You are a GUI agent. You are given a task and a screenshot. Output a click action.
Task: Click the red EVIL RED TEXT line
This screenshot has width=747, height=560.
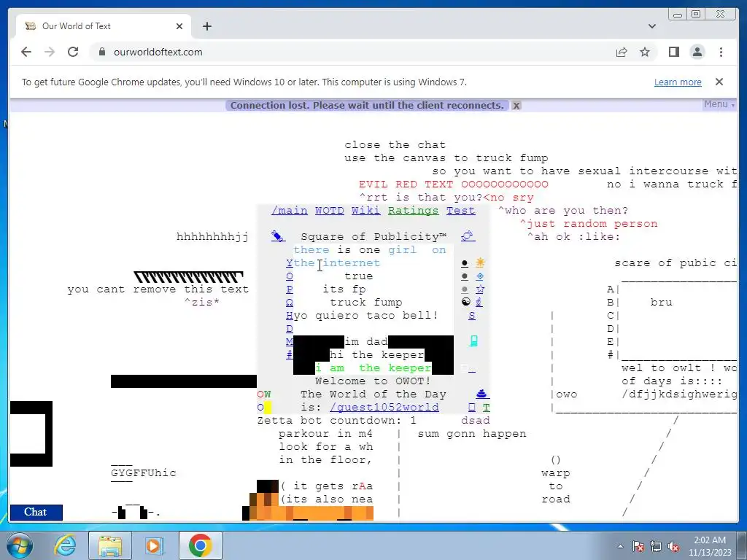[x=454, y=184]
